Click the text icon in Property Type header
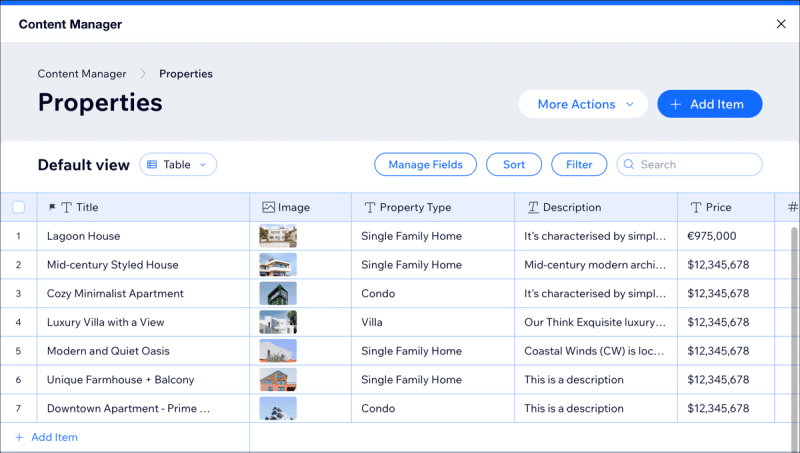800x453 pixels. coord(370,207)
